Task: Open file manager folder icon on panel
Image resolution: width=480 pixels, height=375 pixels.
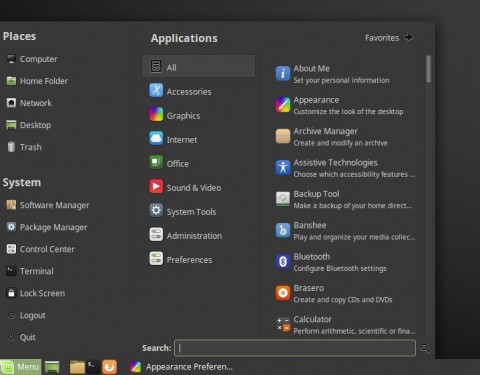Action: pos(77,367)
